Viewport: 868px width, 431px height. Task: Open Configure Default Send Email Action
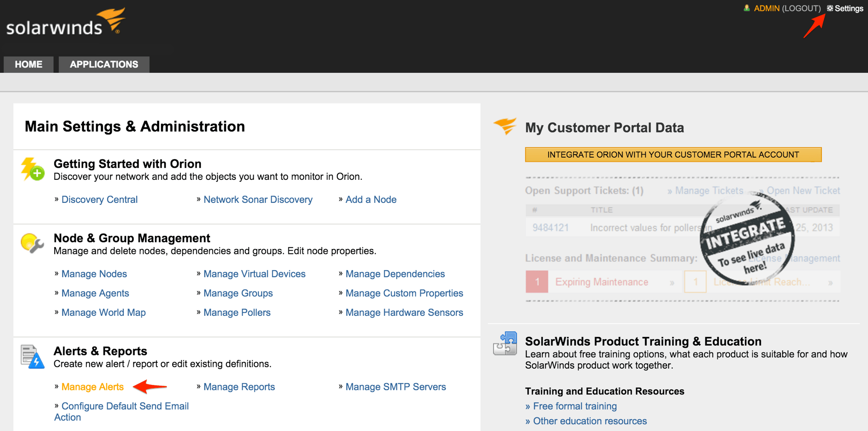coord(122,412)
